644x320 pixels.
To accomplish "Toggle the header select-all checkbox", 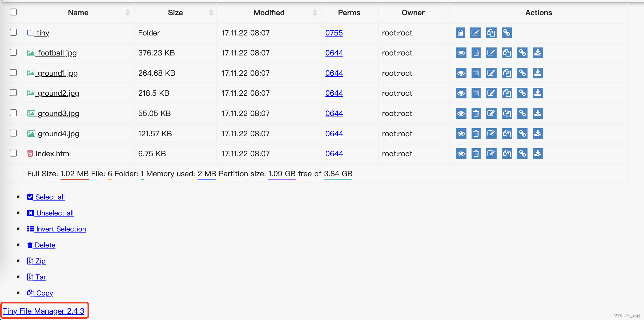I will [x=13, y=12].
